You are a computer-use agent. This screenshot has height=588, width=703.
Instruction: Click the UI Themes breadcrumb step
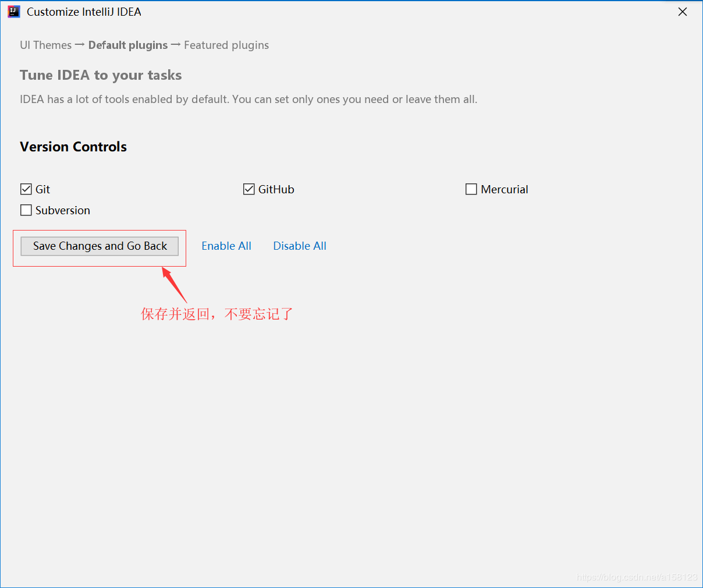click(x=46, y=45)
